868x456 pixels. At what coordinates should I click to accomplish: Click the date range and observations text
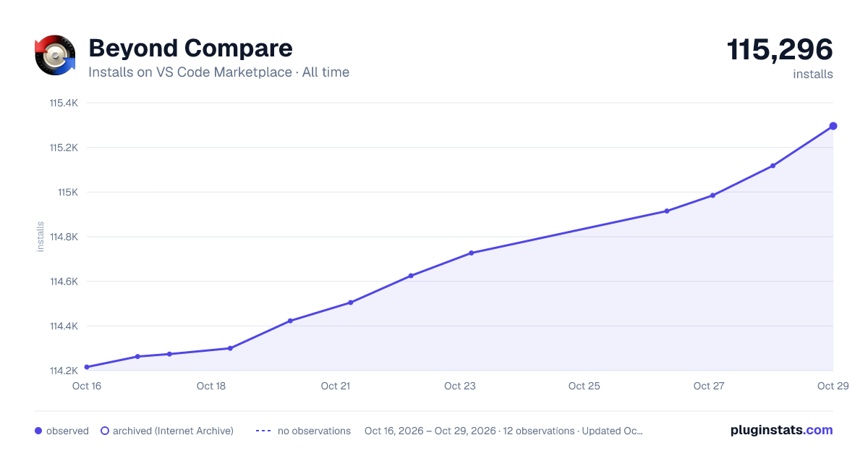tap(503, 431)
